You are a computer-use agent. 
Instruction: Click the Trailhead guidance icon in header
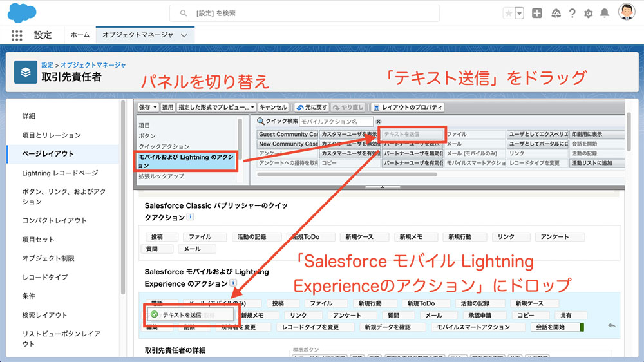tap(556, 14)
